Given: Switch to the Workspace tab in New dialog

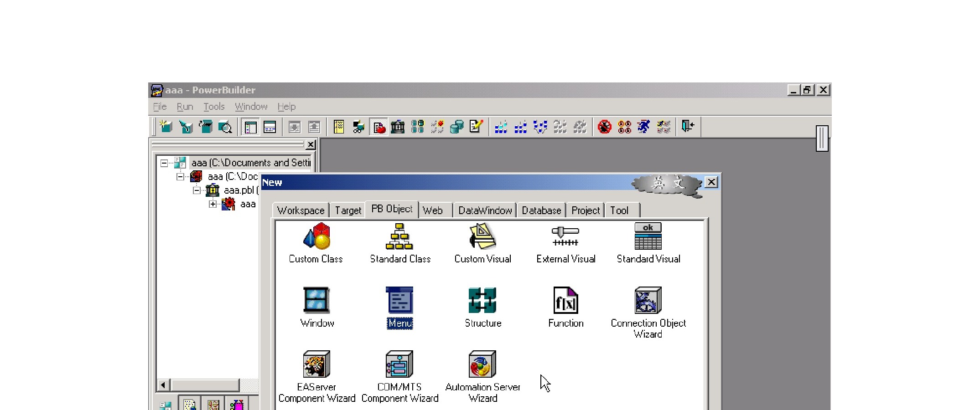Looking at the screenshot, I should (x=301, y=210).
